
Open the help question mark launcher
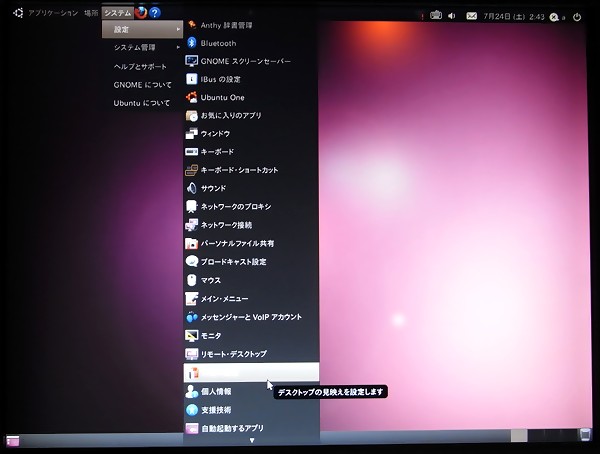[155, 13]
